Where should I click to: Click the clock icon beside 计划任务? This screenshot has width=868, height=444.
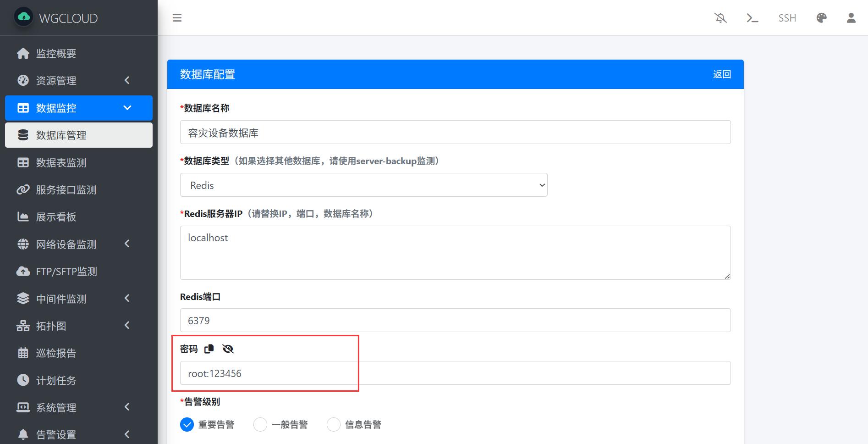coord(23,380)
